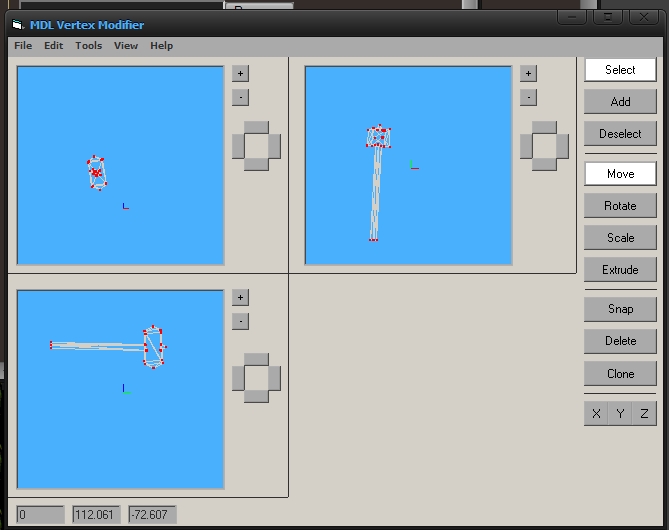The image size is (669, 530).
Task: Click the hammer handle tip in top-right viewport
Action: pyautogui.click(x=373, y=240)
